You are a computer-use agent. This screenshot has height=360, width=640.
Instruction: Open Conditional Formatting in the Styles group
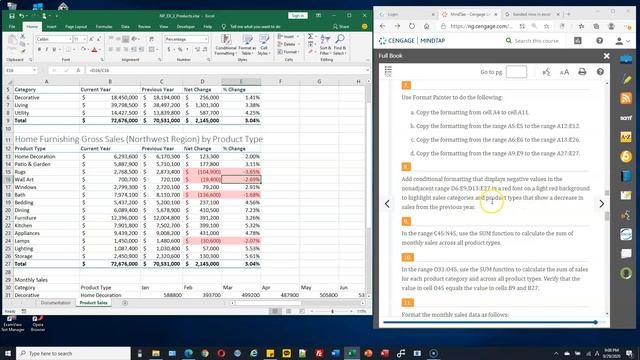(225, 45)
